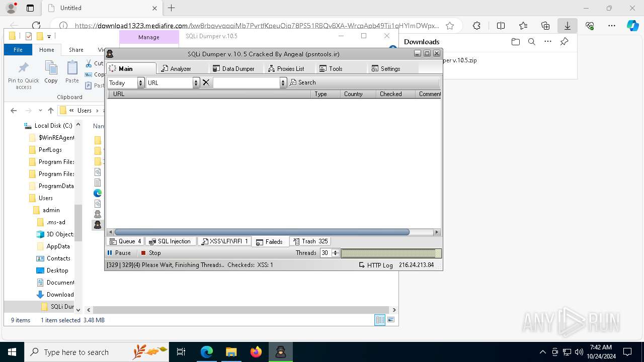Click the scan progress bar
Image resolution: width=644 pixels, height=362 pixels.
391,253
